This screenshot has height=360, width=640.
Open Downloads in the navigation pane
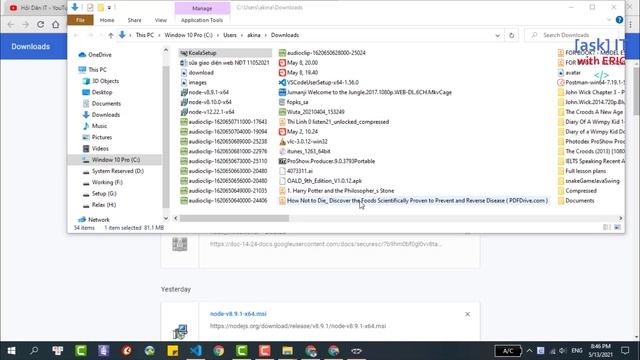[x=105, y=115]
